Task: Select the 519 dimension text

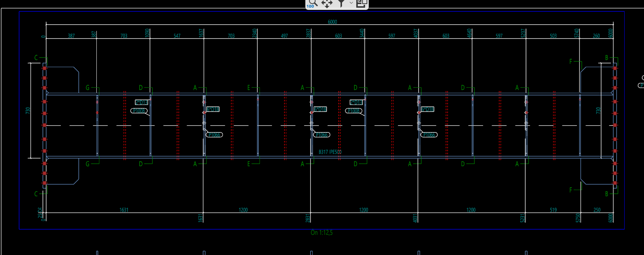Action: click(553, 210)
